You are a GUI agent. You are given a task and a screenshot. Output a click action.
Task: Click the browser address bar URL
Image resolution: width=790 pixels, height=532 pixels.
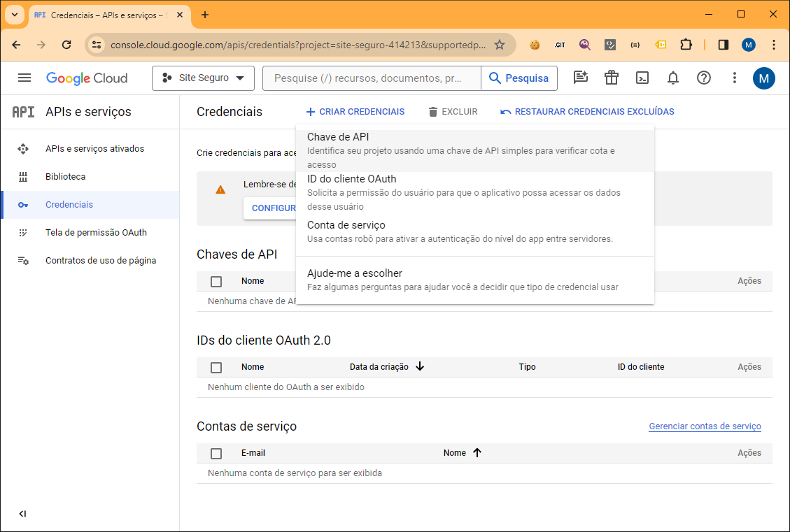pyautogui.click(x=298, y=45)
